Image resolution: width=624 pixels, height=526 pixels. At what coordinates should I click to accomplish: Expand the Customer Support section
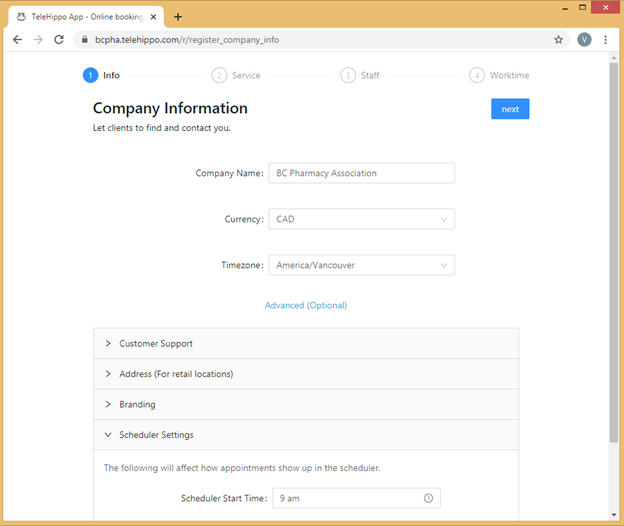tap(306, 343)
